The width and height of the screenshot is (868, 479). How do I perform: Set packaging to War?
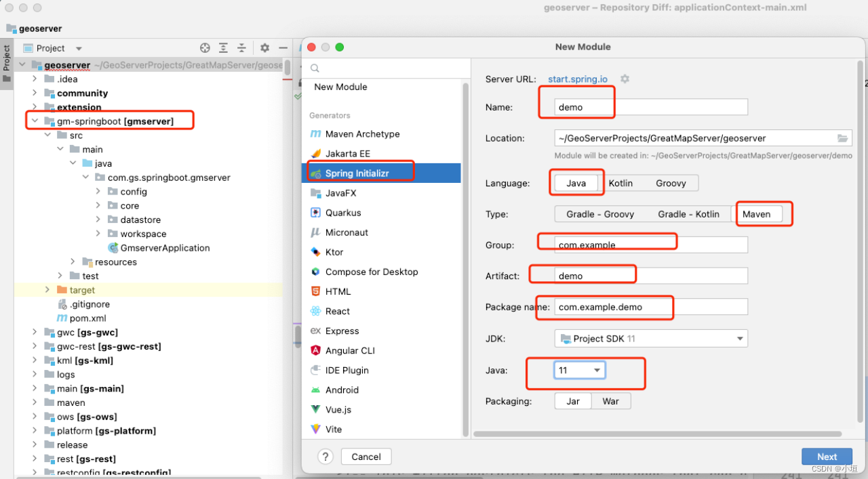pyautogui.click(x=610, y=401)
